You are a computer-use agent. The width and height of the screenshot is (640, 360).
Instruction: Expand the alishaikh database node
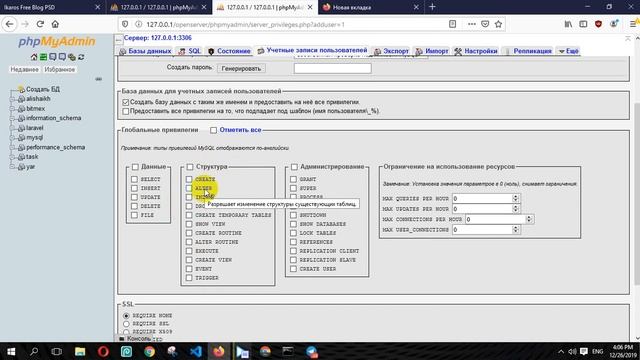coord(12,99)
